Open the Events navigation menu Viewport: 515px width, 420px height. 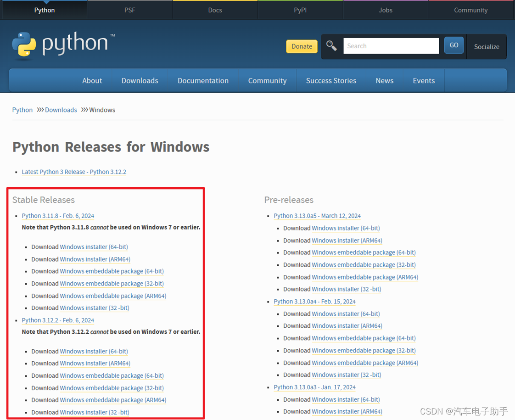(424, 80)
